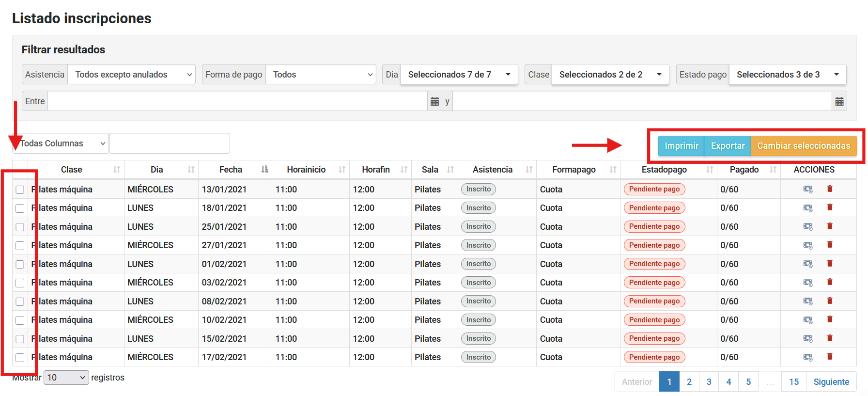This screenshot has height=396, width=868.
Task: Click the Exportar button
Action: 727,146
